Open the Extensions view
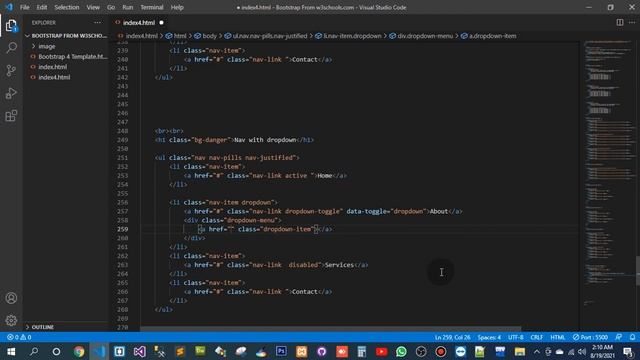The image size is (640, 360). pyautogui.click(x=11, y=116)
